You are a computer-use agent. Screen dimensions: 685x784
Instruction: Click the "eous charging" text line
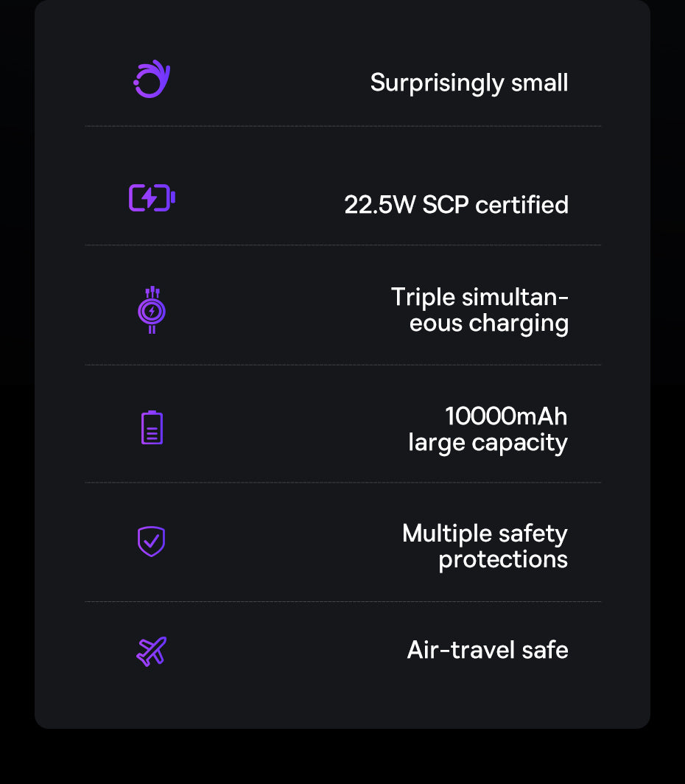click(488, 323)
